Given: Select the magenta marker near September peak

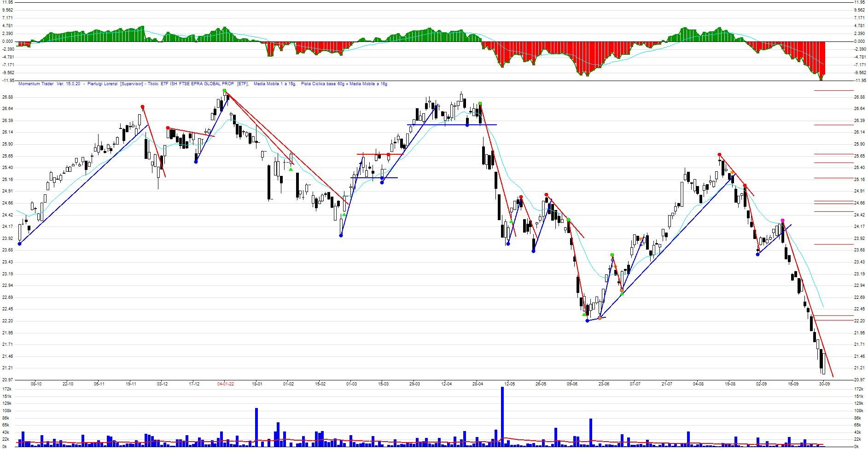Looking at the screenshot, I should coord(782,221).
